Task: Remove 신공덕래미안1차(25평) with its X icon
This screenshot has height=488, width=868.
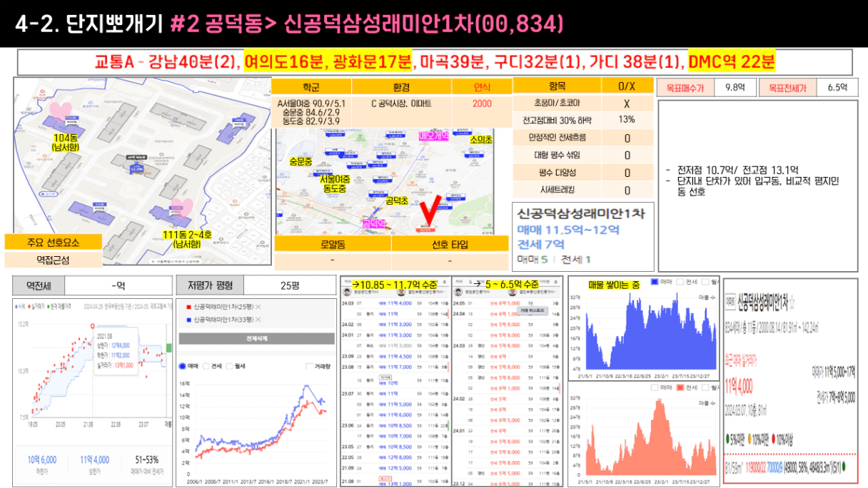Action: pos(259,307)
